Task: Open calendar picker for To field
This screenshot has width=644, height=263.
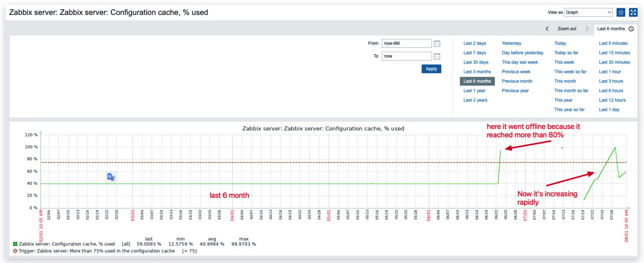Action: (x=437, y=56)
